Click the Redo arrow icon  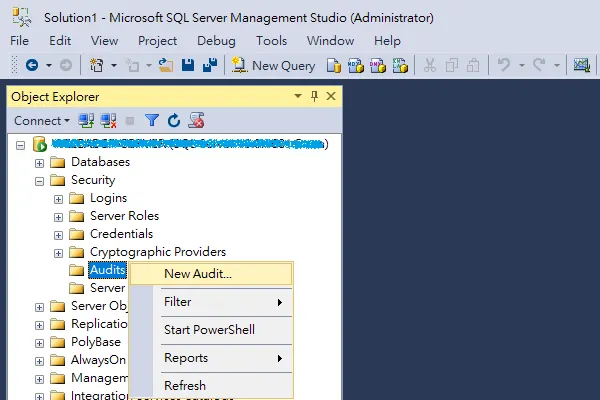pos(539,65)
